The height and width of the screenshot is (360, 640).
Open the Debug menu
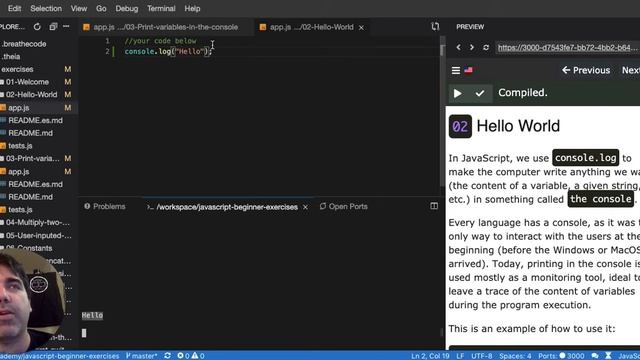point(127,8)
